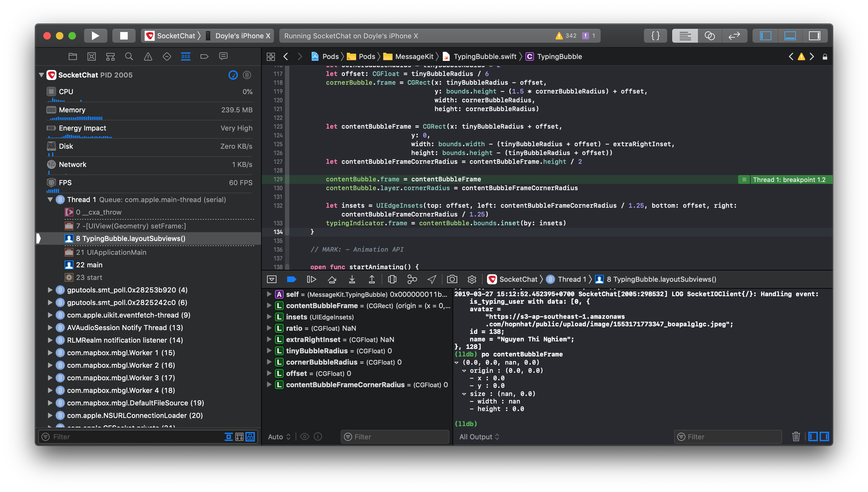
Task: Select the Debug navigator tab
Action: click(186, 56)
